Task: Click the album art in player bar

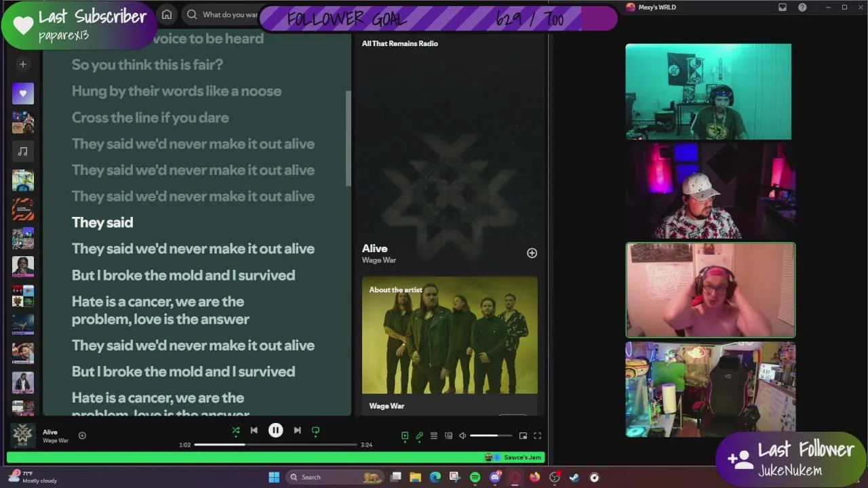Action: pyautogui.click(x=22, y=436)
